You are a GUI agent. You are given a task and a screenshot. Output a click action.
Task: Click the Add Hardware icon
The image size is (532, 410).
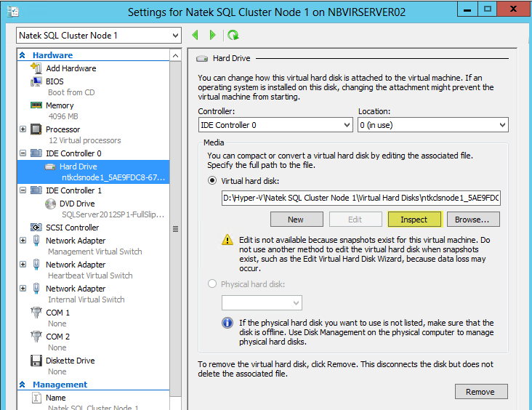36,68
